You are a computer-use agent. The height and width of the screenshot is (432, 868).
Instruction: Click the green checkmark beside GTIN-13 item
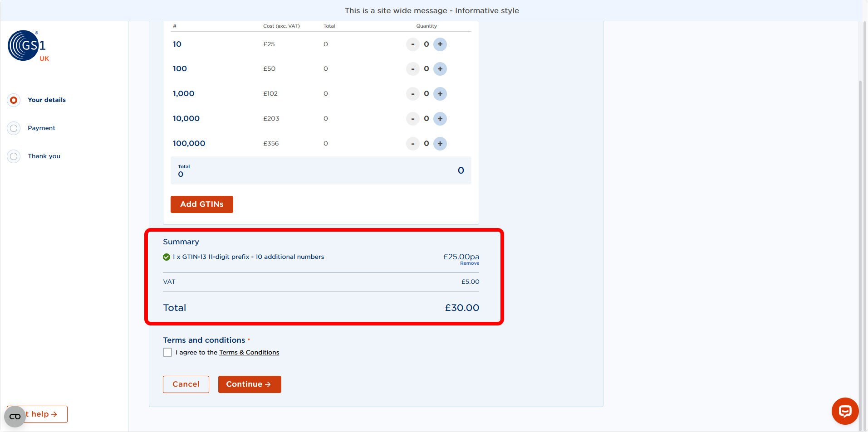coord(166,257)
